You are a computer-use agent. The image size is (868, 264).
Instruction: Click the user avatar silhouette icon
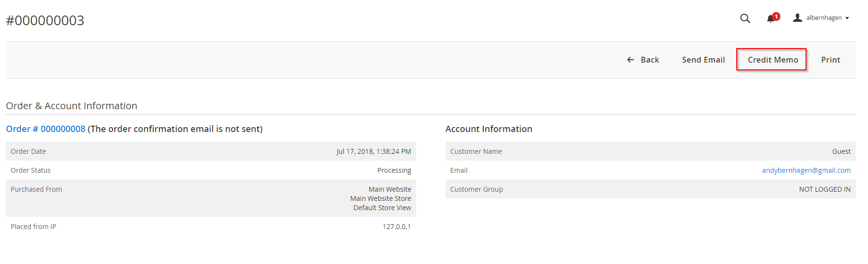[797, 18]
